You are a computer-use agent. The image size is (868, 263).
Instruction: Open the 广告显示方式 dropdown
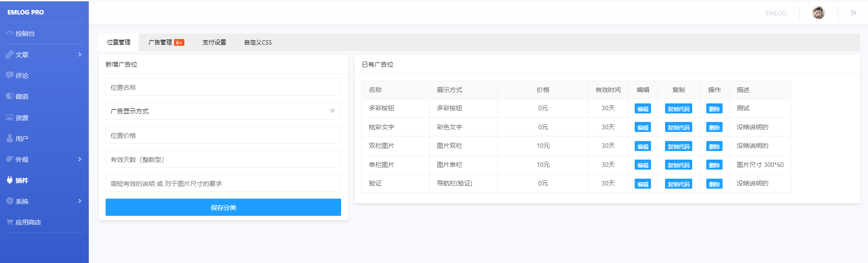pyautogui.click(x=223, y=111)
